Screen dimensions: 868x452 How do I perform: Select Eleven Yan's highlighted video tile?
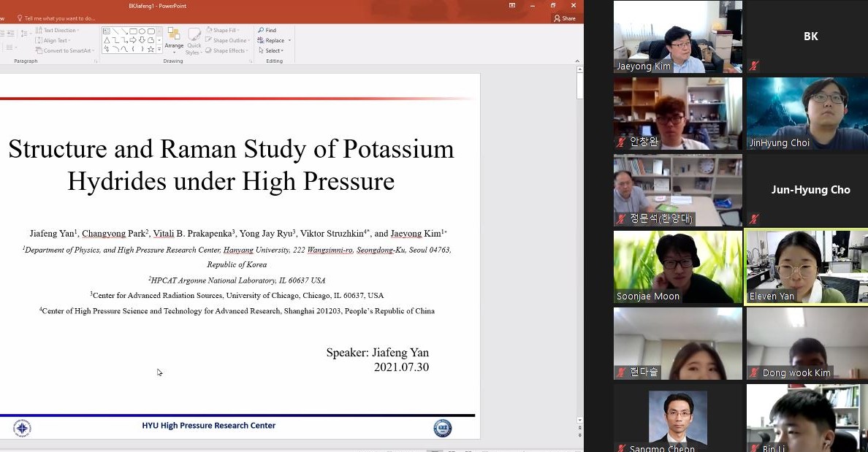(x=807, y=267)
